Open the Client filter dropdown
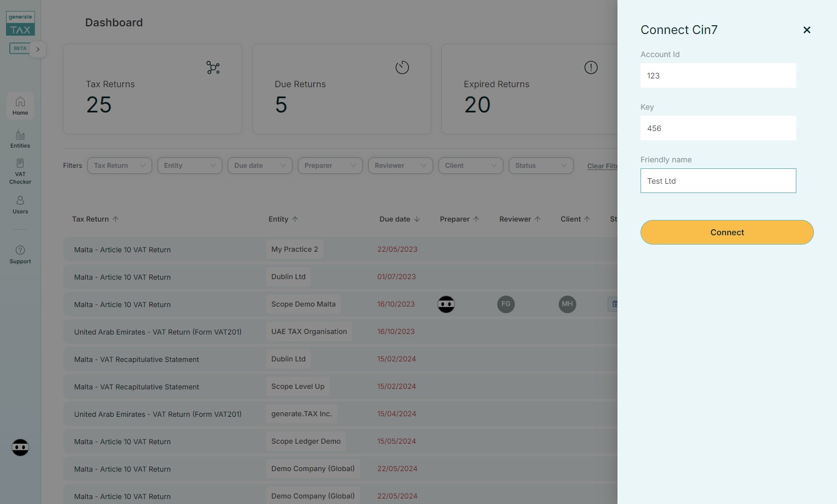Viewport: 837px width, 504px height. point(471,166)
